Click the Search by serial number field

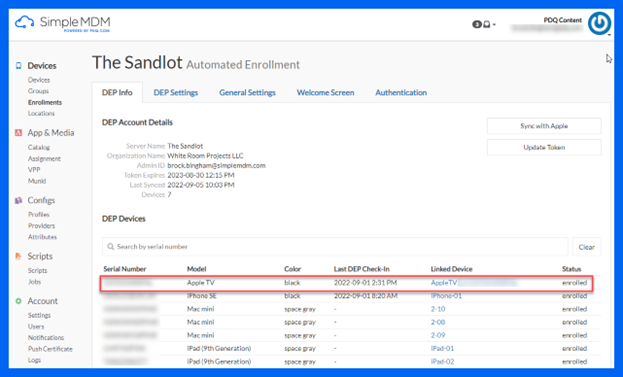tap(335, 247)
